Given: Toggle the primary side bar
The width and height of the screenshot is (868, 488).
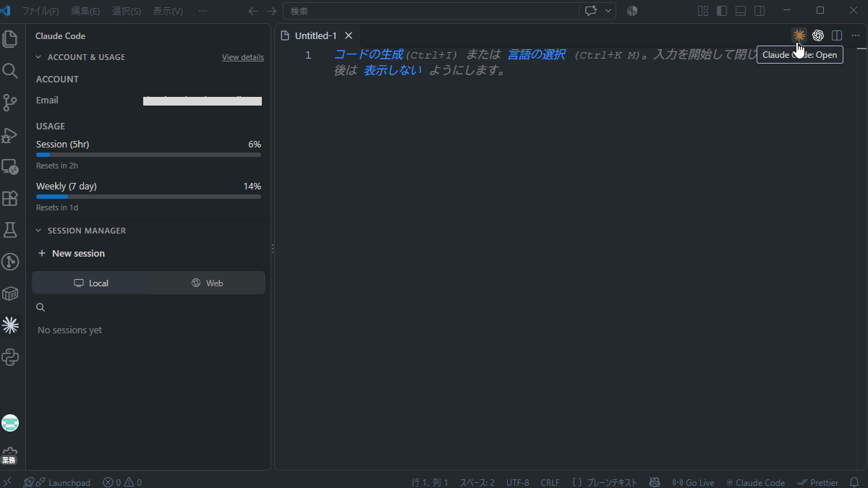Looking at the screenshot, I should [722, 11].
